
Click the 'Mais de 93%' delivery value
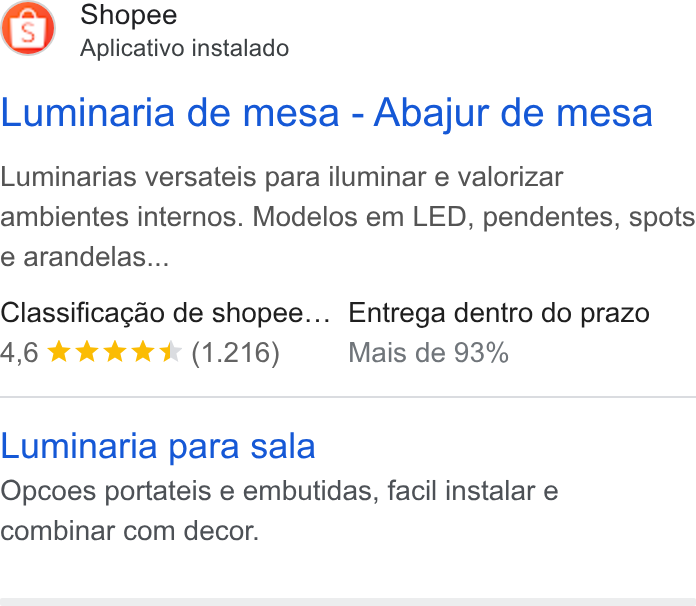point(428,353)
